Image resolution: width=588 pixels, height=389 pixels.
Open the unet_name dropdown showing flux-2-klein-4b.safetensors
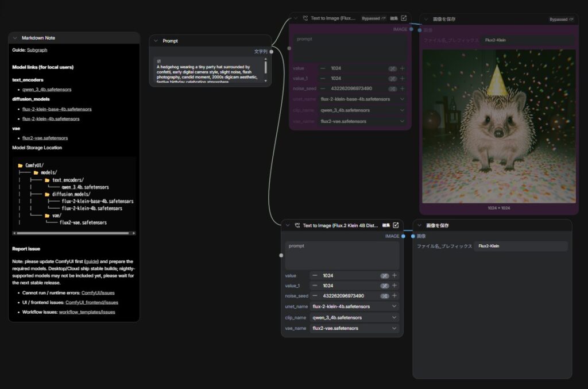tap(354, 306)
